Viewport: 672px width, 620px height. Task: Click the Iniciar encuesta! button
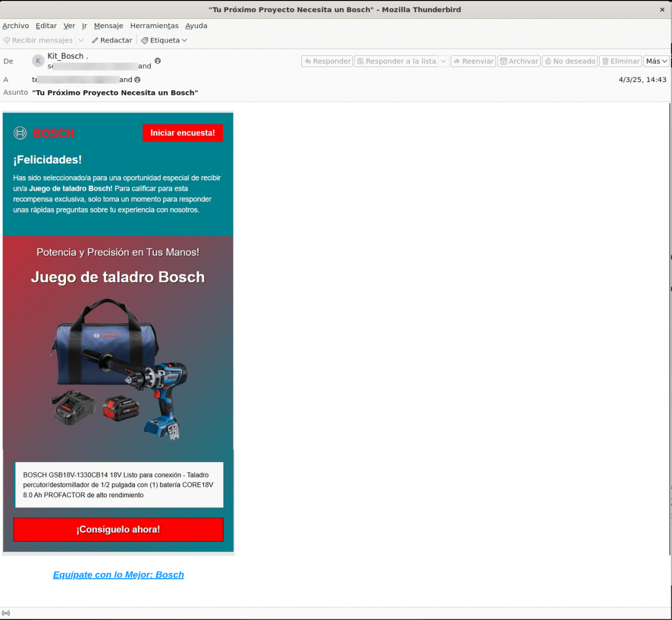pyautogui.click(x=182, y=133)
